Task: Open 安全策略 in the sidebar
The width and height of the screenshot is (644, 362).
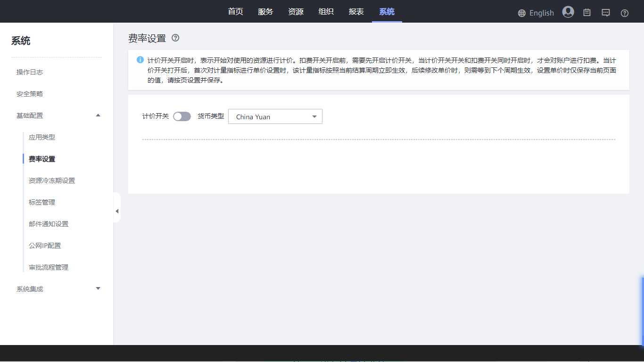Action: coord(30,94)
